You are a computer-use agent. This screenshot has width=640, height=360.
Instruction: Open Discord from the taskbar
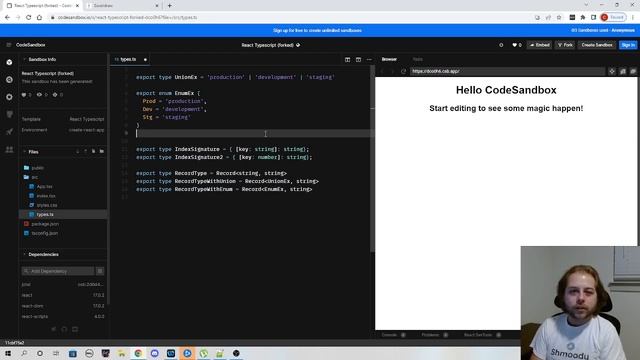[154, 353]
